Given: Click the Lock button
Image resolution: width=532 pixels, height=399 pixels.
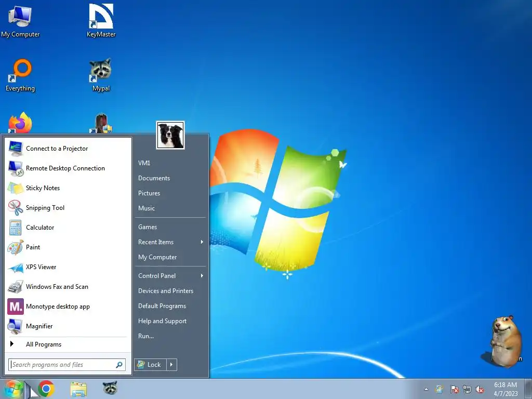Looking at the screenshot, I should [x=151, y=365].
